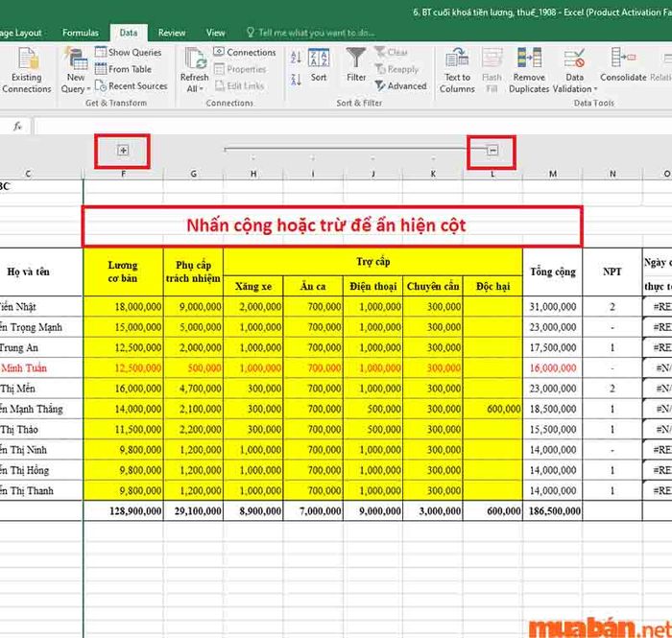
Task: Sort descending with the Z to A icon
Action: pos(296,80)
